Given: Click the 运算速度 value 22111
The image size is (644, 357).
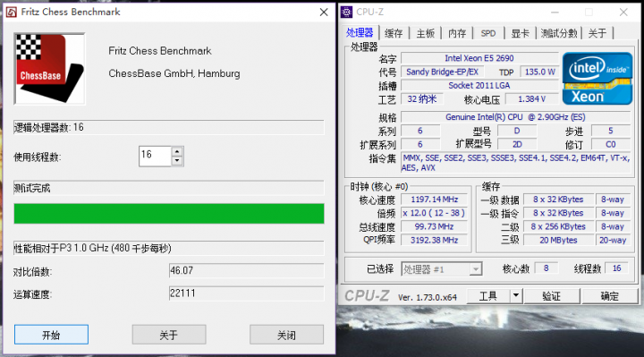Looking at the screenshot, I should pos(247,293).
